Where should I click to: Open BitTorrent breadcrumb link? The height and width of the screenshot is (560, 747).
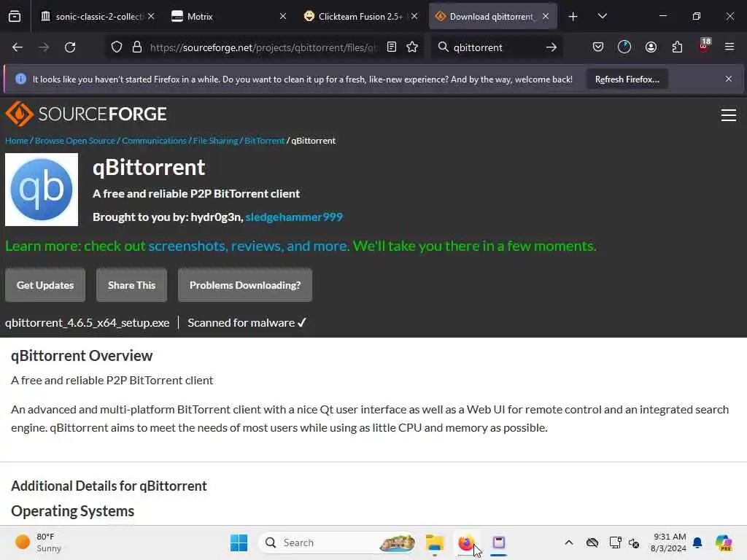264,141
